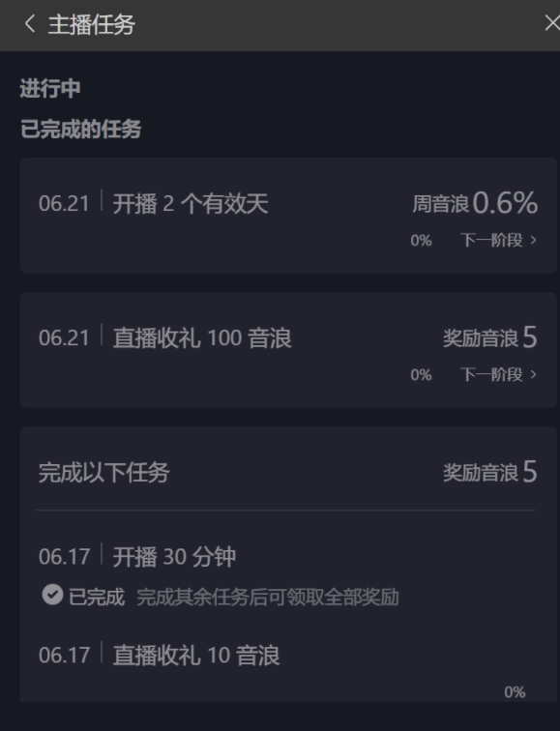Click the 完成以下任务 header
Screen dimensions: 560x731
103,472
